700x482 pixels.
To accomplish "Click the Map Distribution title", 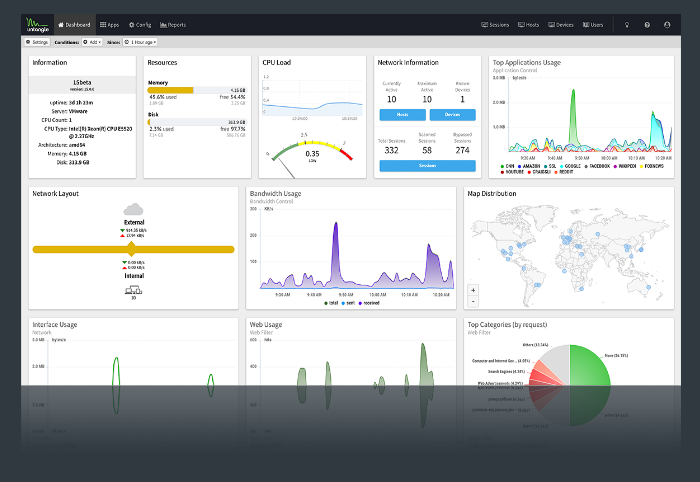I will click(492, 193).
